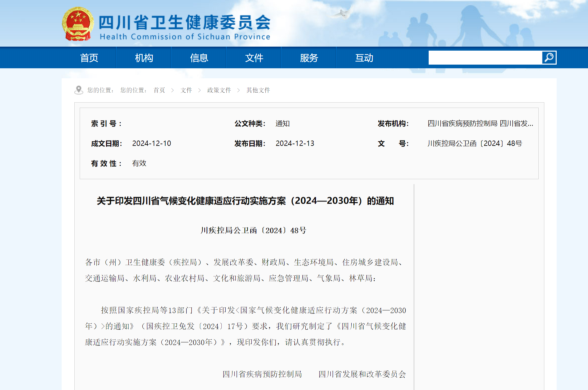Click the bold document title heading
The height and width of the screenshot is (390, 588).
point(245,201)
